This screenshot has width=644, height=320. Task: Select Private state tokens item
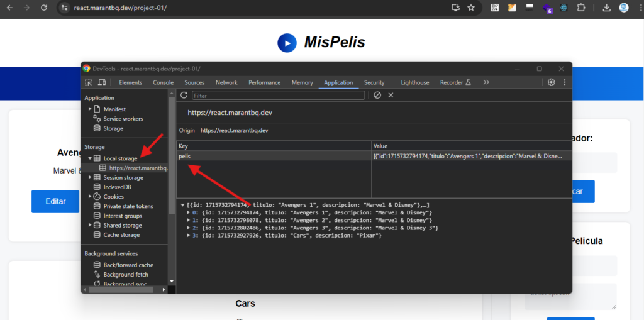coord(128,206)
